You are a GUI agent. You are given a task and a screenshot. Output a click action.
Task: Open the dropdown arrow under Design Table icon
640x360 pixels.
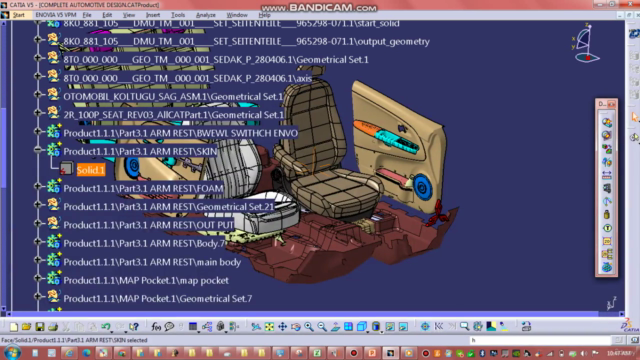198,332
